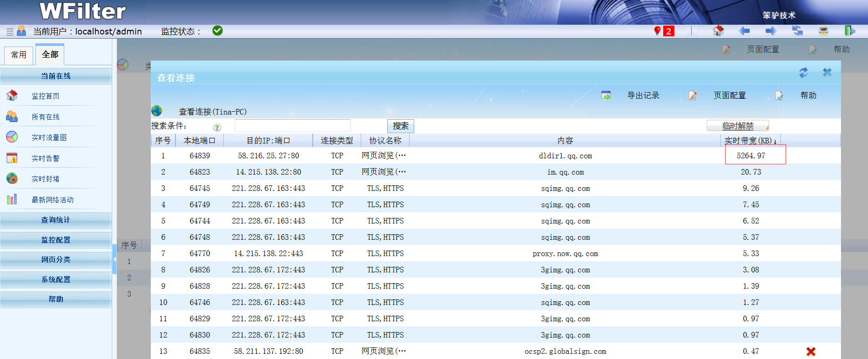The image size is (868, 359).
Task: Click the blue forward arrow icon
Action: point(771,31)
